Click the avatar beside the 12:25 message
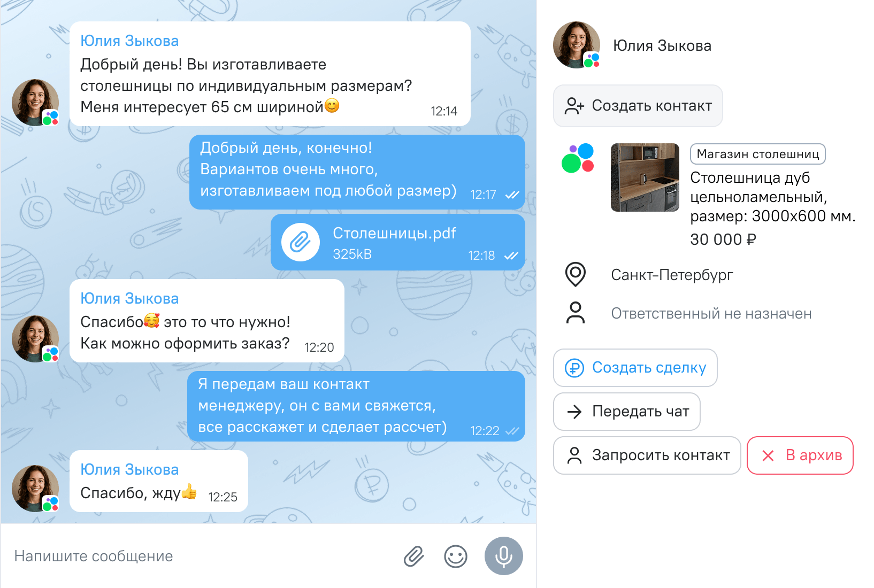The image size is (874, 588). (35, 489)
